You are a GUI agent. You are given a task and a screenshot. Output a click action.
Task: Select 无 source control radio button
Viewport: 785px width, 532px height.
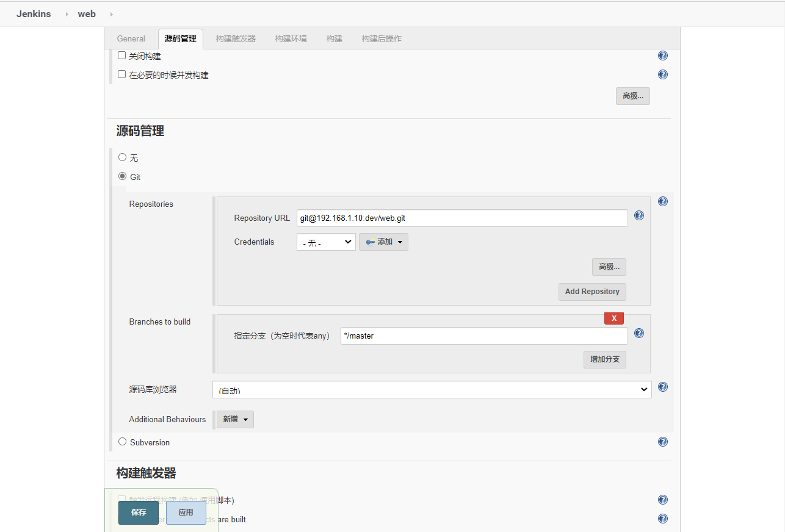(x=122, y=157)
